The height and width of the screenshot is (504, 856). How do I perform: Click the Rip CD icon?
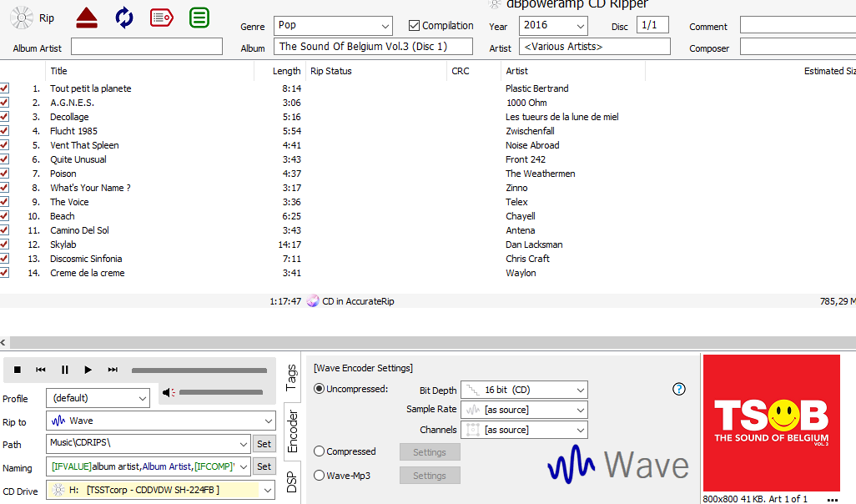(23, 18)
